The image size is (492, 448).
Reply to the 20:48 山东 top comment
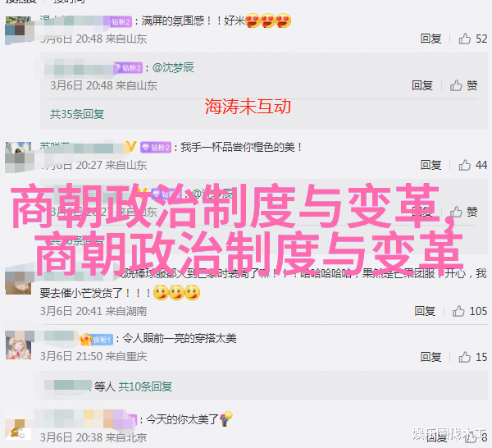click(430, 39)
